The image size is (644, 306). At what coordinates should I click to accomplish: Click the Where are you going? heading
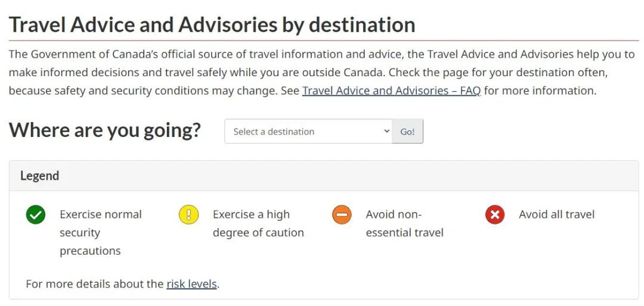coord(105,130)
